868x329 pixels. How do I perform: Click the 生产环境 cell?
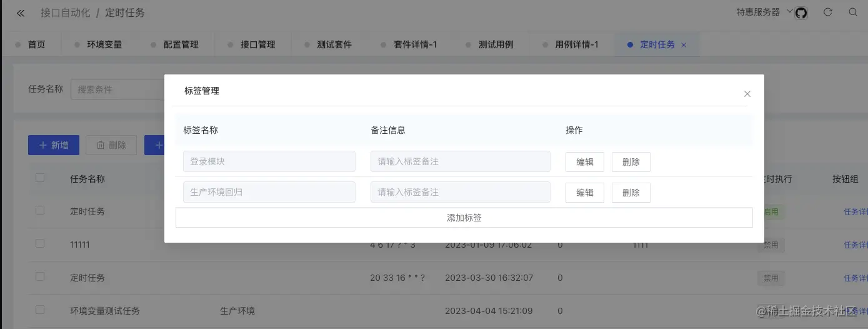coord(237,311)
